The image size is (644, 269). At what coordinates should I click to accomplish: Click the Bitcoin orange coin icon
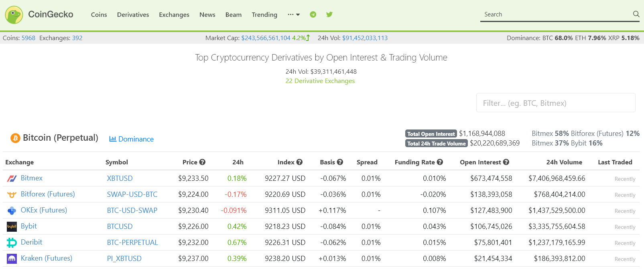15,138
